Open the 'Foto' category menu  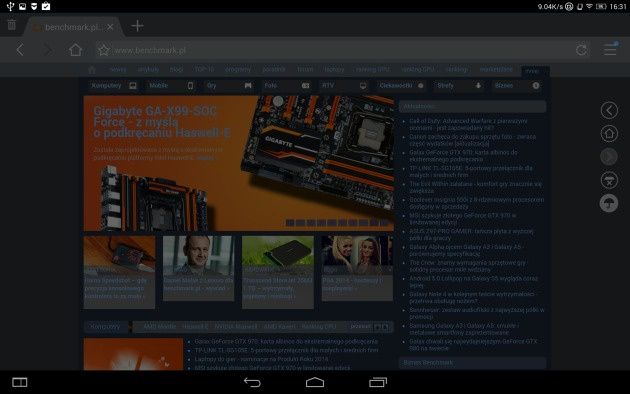tap(286, 86)
